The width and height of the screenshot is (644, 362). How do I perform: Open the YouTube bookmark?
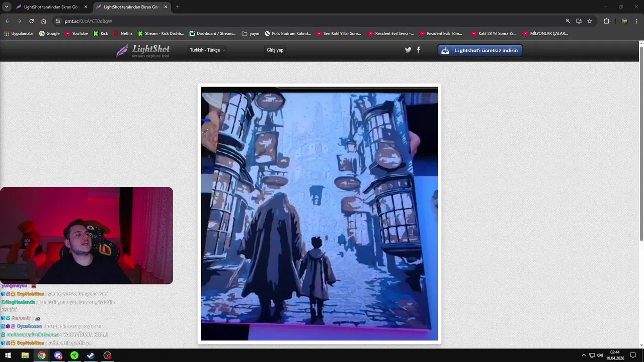(x=76, y=34)
